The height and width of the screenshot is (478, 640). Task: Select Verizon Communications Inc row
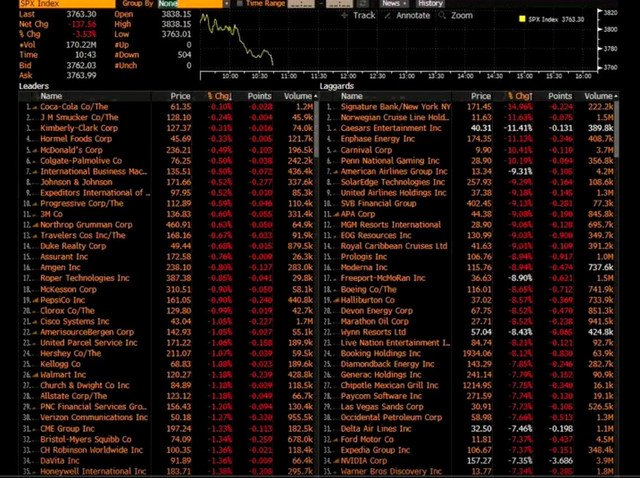tap(168, 418)
